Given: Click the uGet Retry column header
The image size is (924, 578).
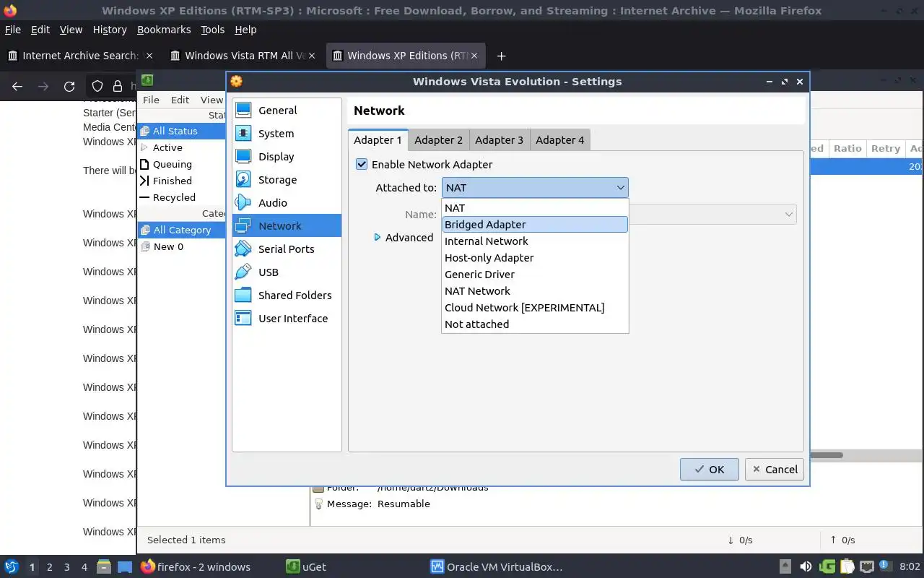Looking at the screenshot, I should (885, 148).
